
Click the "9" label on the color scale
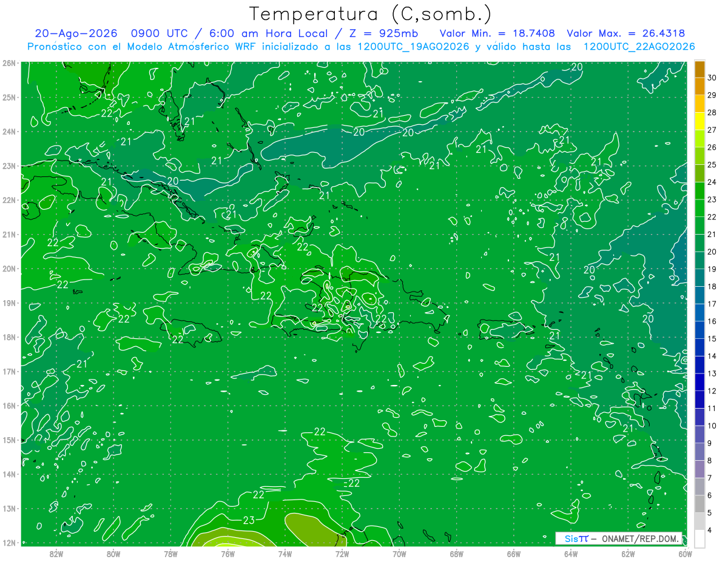coord(710,443)
